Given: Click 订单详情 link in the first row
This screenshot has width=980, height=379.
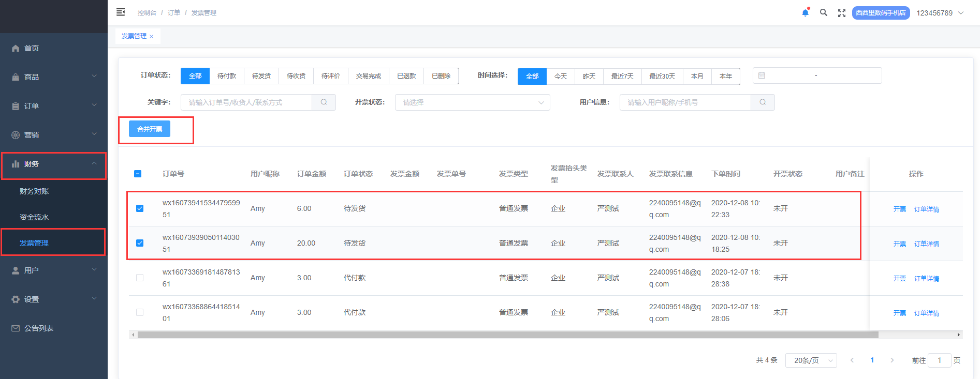Looking at the screenshot, I should point(926,209).
